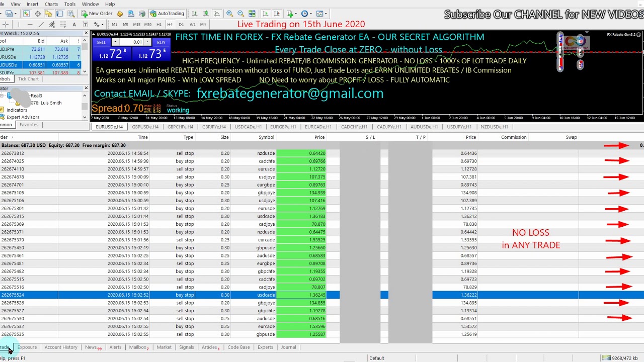Viewport: 644px width, 362px height.
Task: Select the horizontal line drawing tool
Action: [30, 24]
